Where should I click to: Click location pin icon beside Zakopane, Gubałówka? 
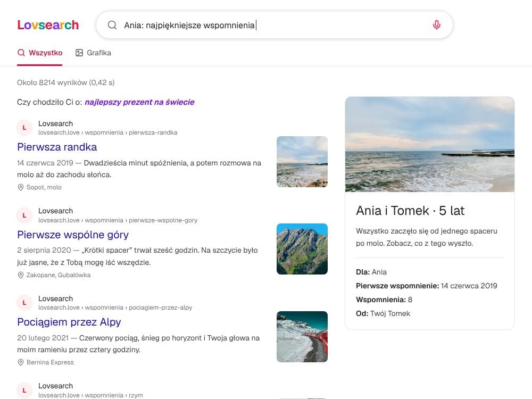coord(21,275)
